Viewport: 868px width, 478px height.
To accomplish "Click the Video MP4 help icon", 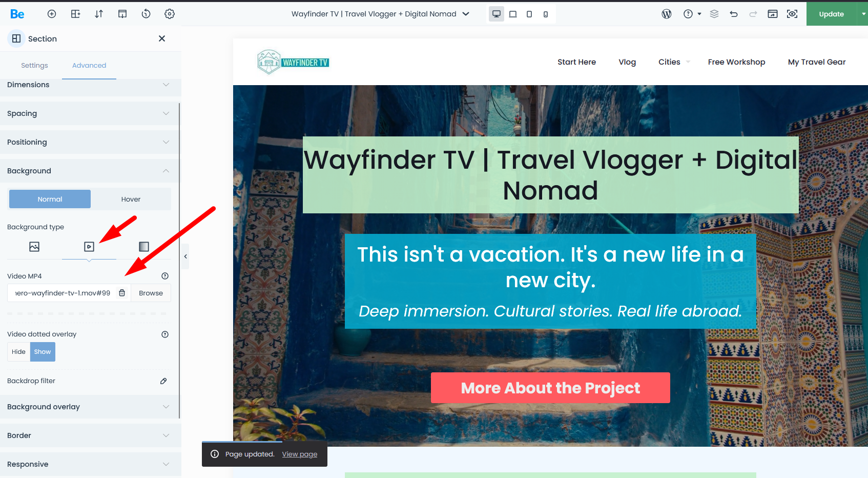I will coord(165,276).
